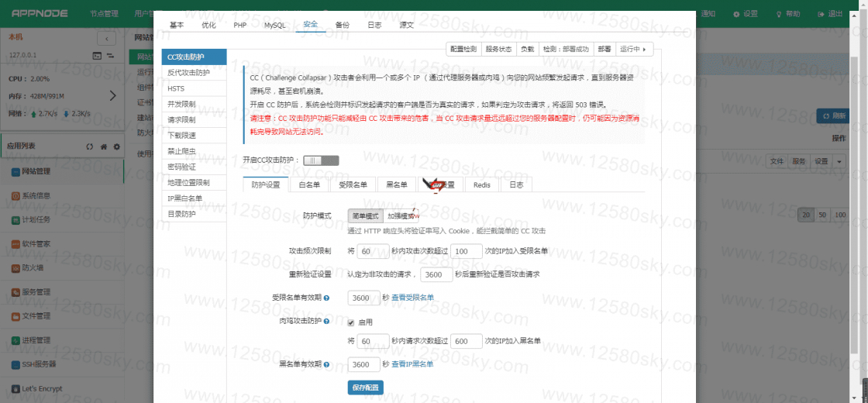
Task: Focus the 重新验证设置 seconds field
Action: (x=437, y=274)
